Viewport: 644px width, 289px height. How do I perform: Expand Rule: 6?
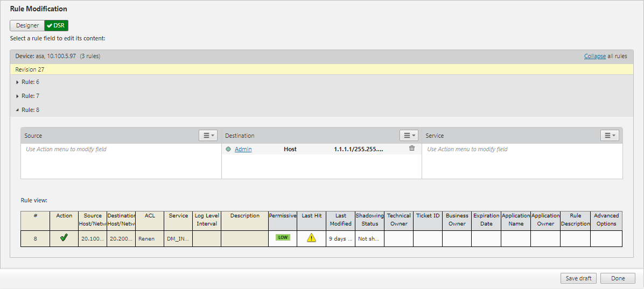(x=30, y=82)
